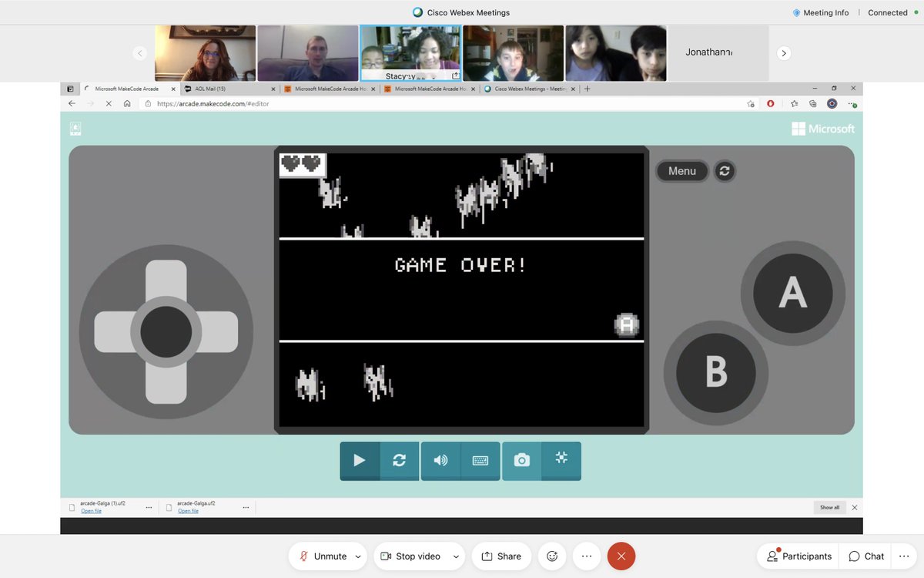Click the sharing icon on Stacy's thumbnail

point(455,76)
